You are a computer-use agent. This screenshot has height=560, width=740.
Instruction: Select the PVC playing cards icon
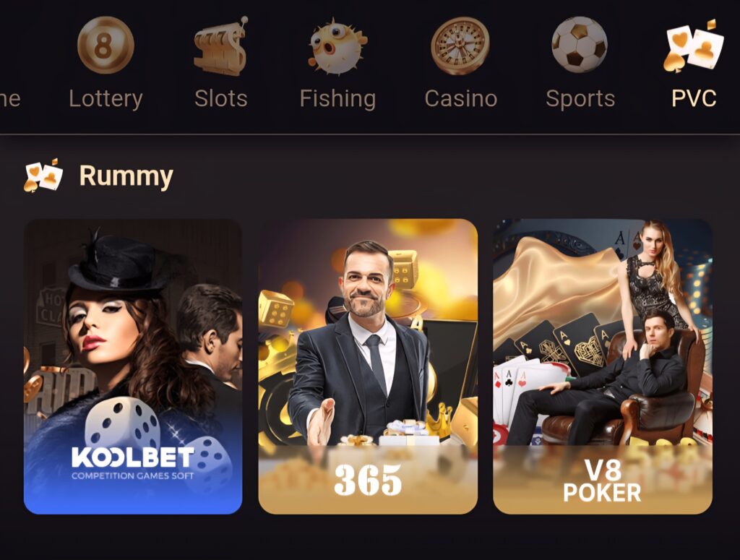[x=693, y=46]
